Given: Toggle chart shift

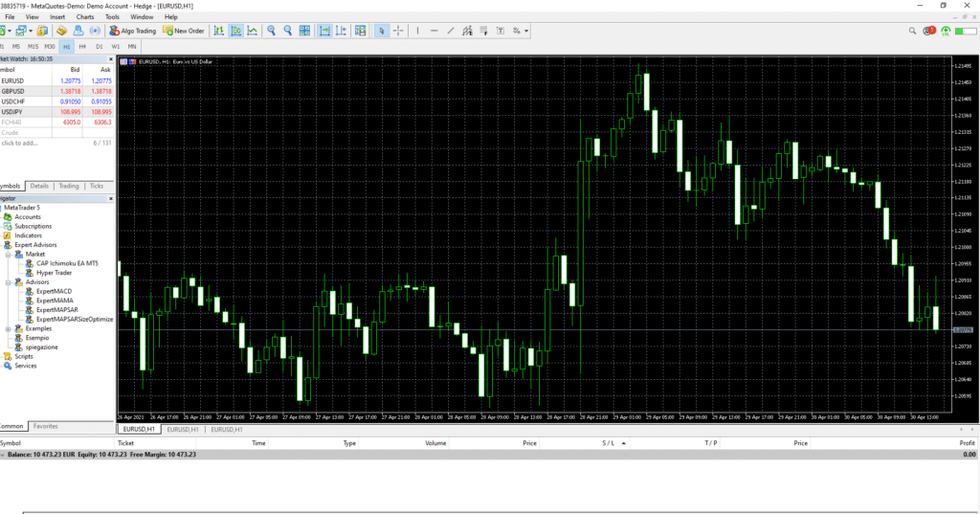Looking at the screenshot, I should tap(341, 31).
